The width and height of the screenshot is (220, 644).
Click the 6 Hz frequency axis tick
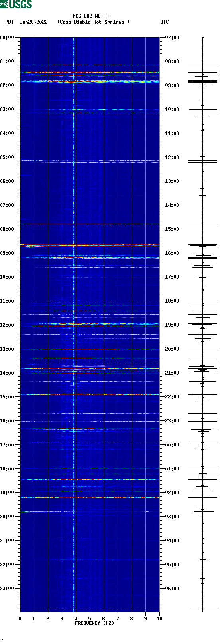pyautogui.click(x=104, y=619)
